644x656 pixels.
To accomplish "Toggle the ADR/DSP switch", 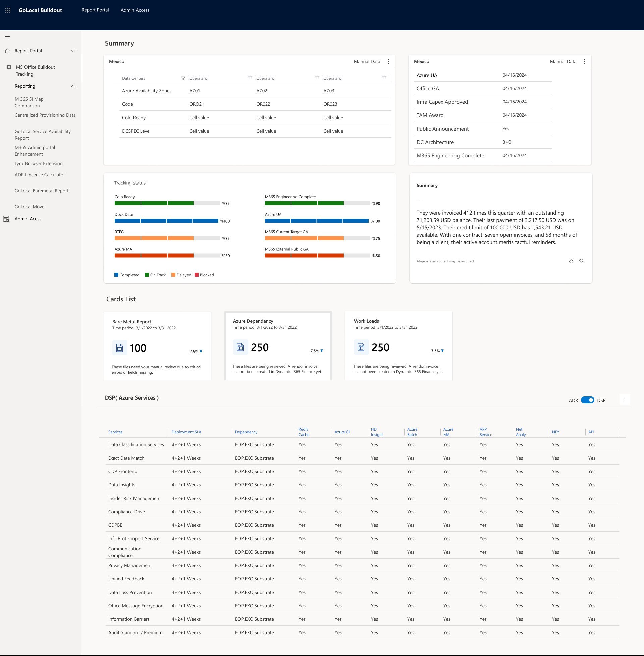I will point(587,400).
